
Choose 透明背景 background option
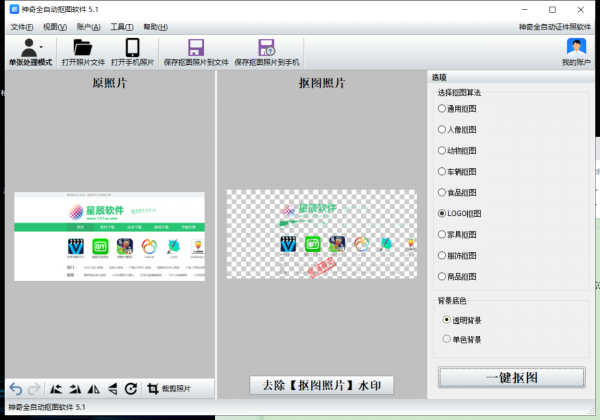462,320
